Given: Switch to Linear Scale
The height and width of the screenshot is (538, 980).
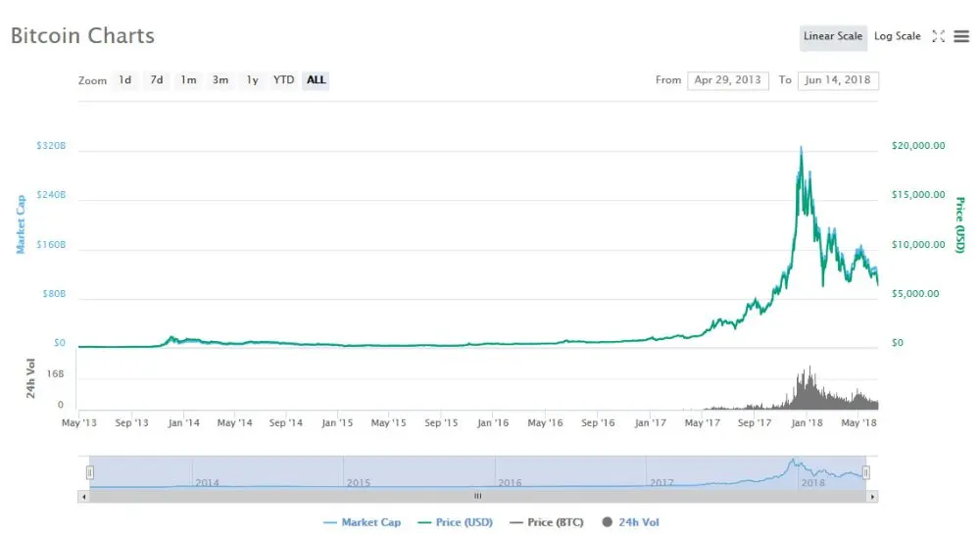Looking at the screenshot, I should pyautogui.click(x=832, y=36).
